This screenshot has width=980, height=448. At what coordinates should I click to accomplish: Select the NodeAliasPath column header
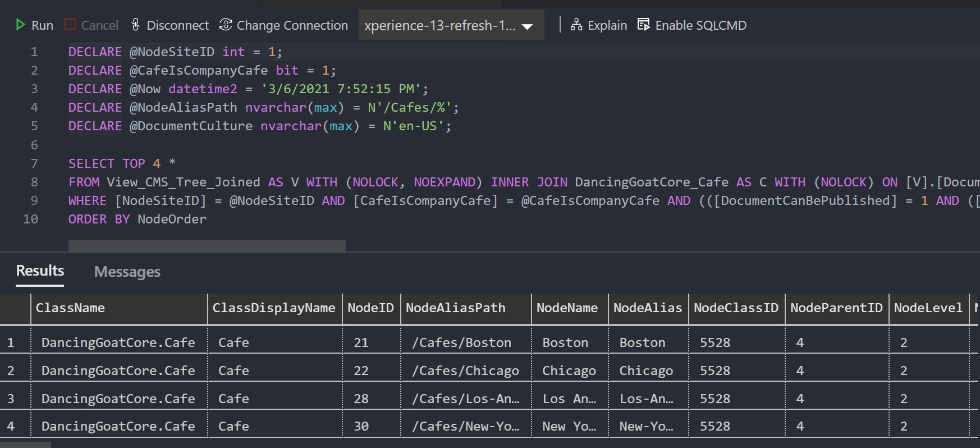click(466, 308)
